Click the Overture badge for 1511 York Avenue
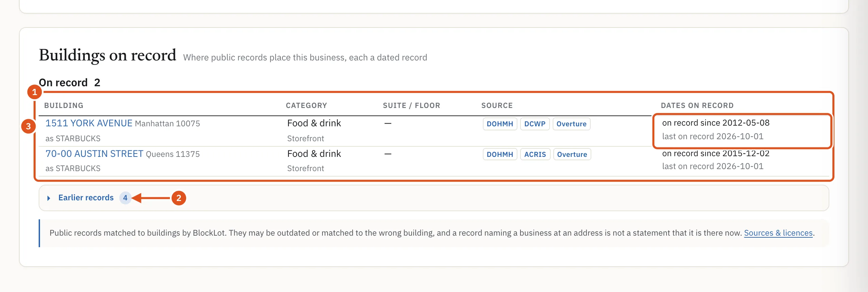The image size is (868, 292). coord(571,124)
